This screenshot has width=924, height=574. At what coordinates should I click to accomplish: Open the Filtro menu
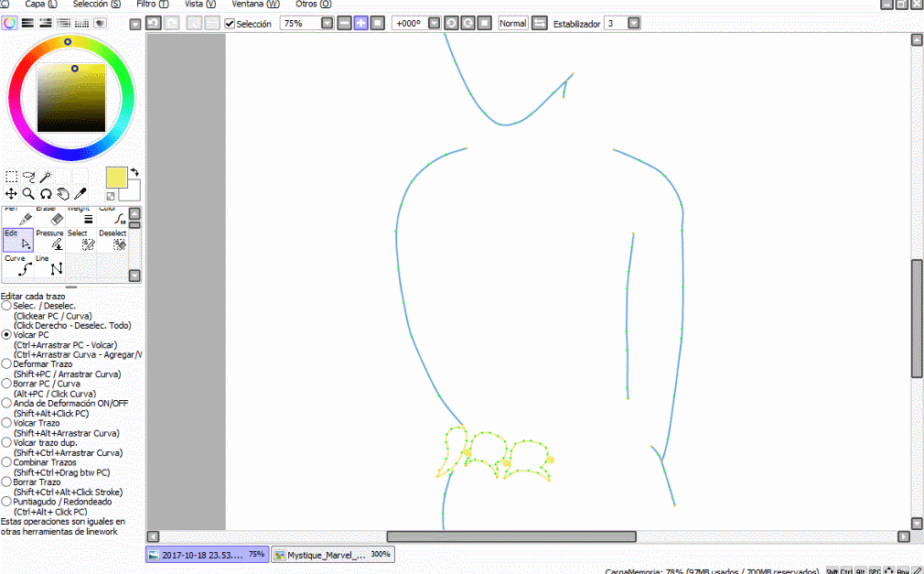(x=153, y=5)
